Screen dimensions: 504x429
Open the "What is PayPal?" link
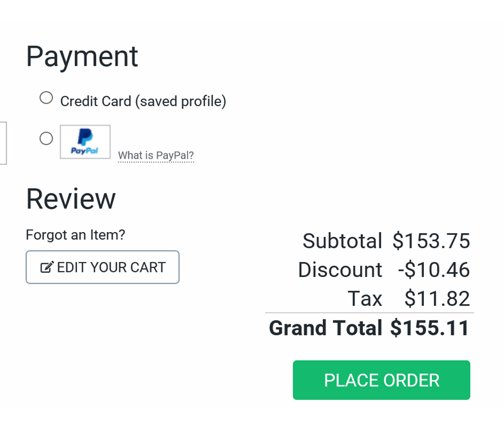156,155
